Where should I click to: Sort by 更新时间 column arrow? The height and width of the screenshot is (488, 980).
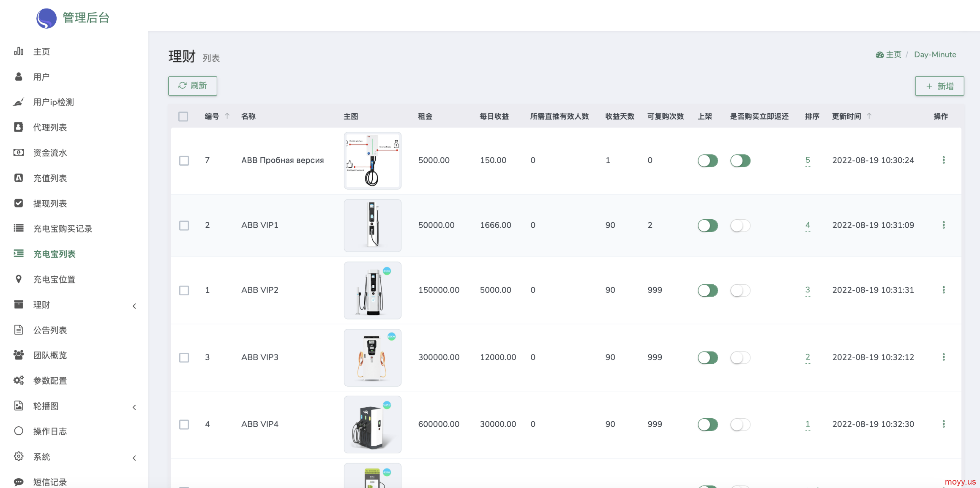click(x=869, y=116)
